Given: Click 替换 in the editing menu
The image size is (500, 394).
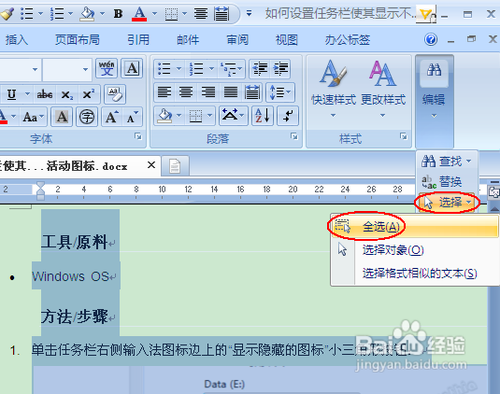Looking at the screenshot, I should pyautogui.click(x=442, y=181).
